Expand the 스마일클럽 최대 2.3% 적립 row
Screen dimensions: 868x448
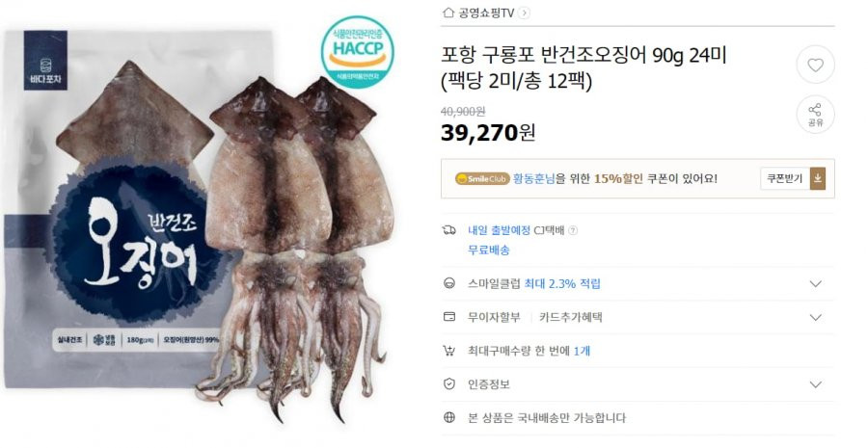tap(637, 283)
